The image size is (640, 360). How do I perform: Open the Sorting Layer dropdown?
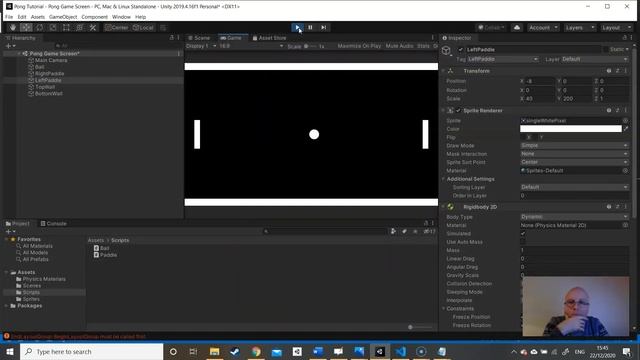574,187
